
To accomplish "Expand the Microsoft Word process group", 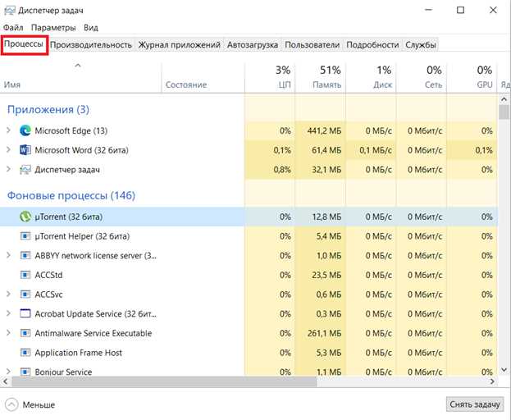I will (8, 150).
